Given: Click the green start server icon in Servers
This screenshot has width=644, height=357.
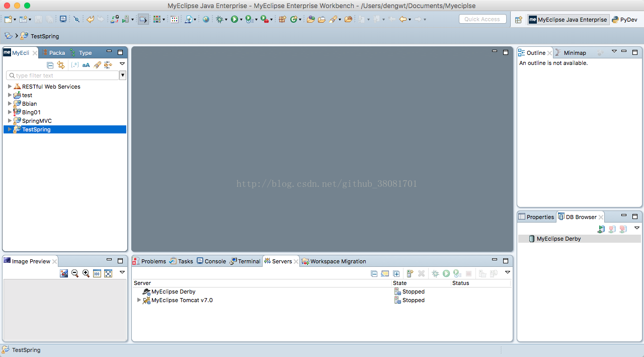Looking at the screenshot, I should coord(446,273).
